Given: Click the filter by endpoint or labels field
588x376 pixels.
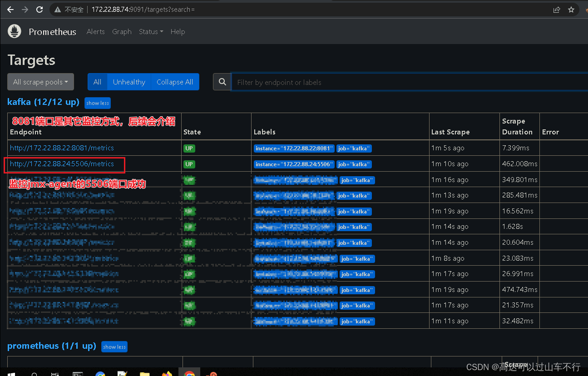Looking at the screenshot, I should (x=410, y=82).
